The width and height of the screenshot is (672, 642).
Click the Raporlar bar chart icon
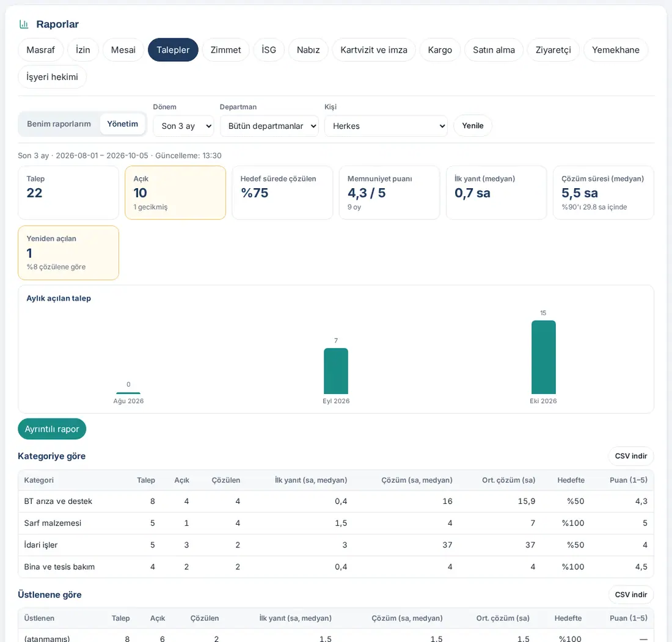pos(24,24)
